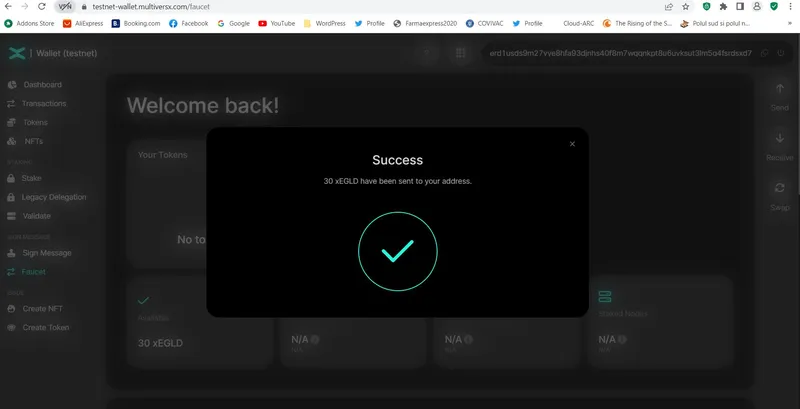Click the browser address bar URL
This screenshot has width=800, height=409.
click(x=151, y=7)
